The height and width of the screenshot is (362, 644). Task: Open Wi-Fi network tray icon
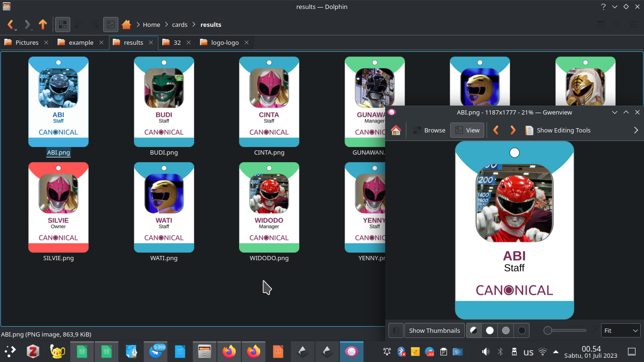tap(543, 352)
